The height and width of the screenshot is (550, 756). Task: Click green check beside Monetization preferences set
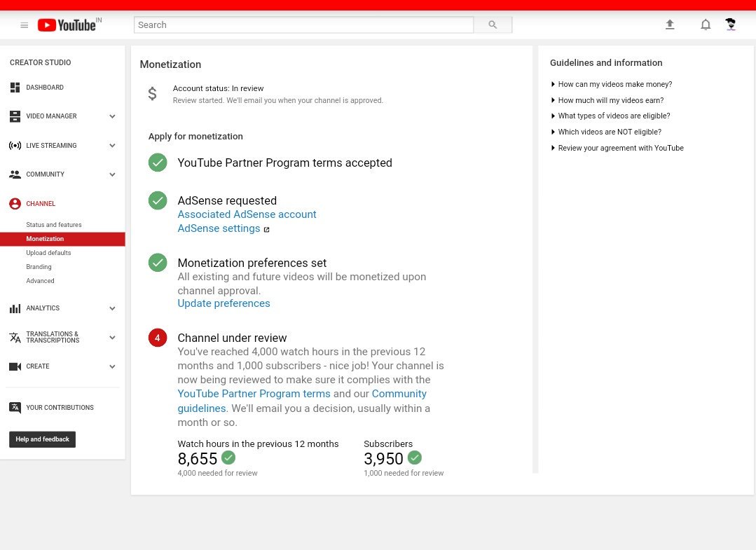158,263
